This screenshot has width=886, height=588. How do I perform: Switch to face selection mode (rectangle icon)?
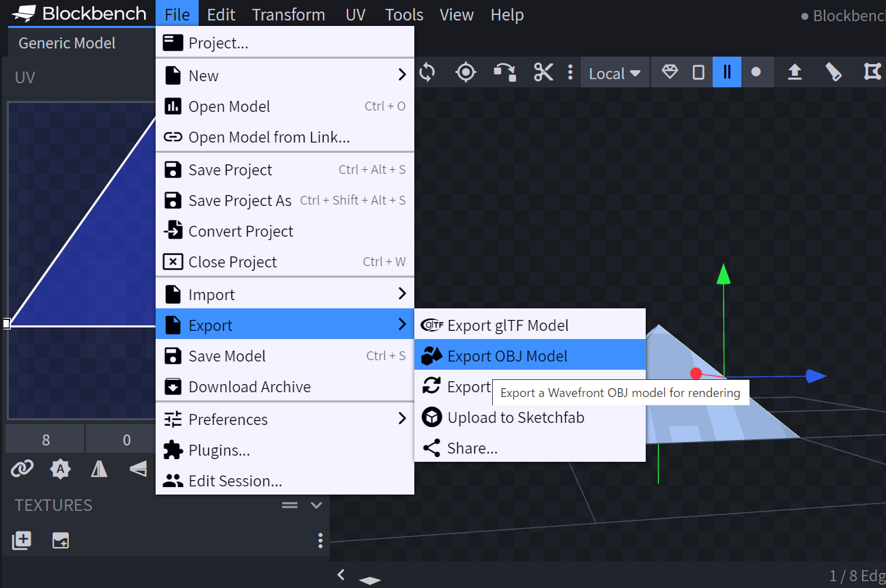point(698,72)
